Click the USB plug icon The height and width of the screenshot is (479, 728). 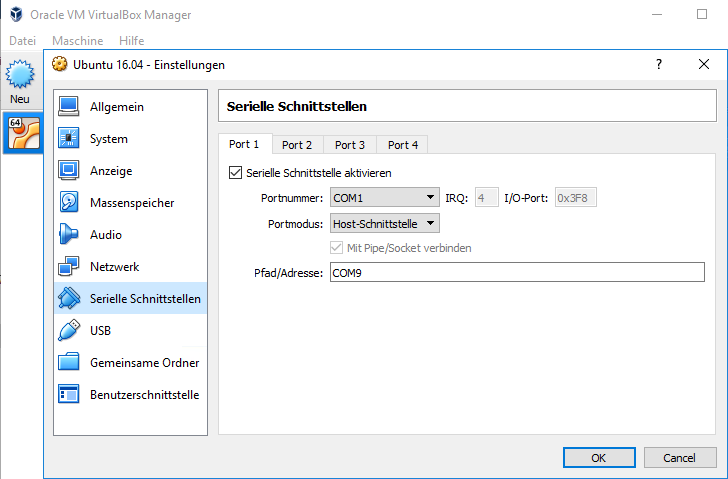(x=69, y=330)
